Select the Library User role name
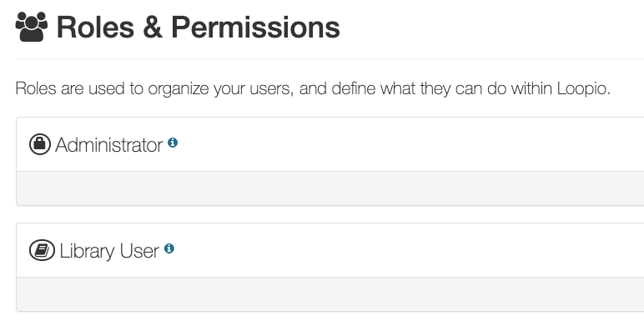This screenshot has width=644, height=321. [109, 251]
